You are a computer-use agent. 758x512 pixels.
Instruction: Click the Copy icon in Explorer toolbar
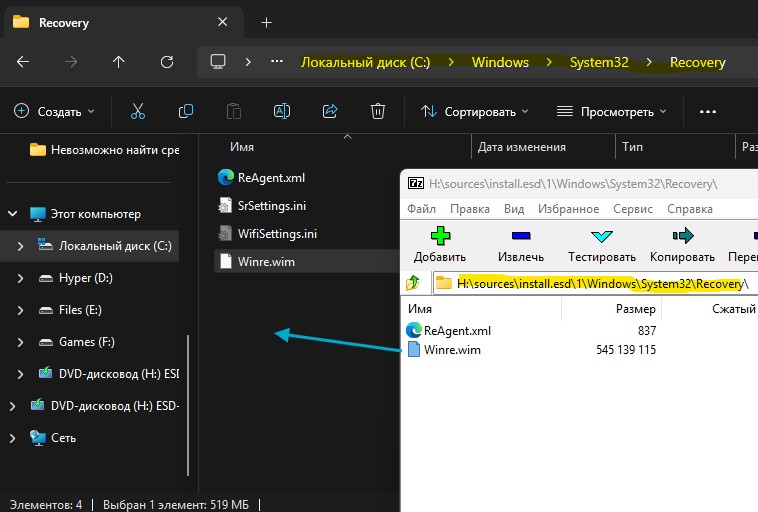coord(186,112)
